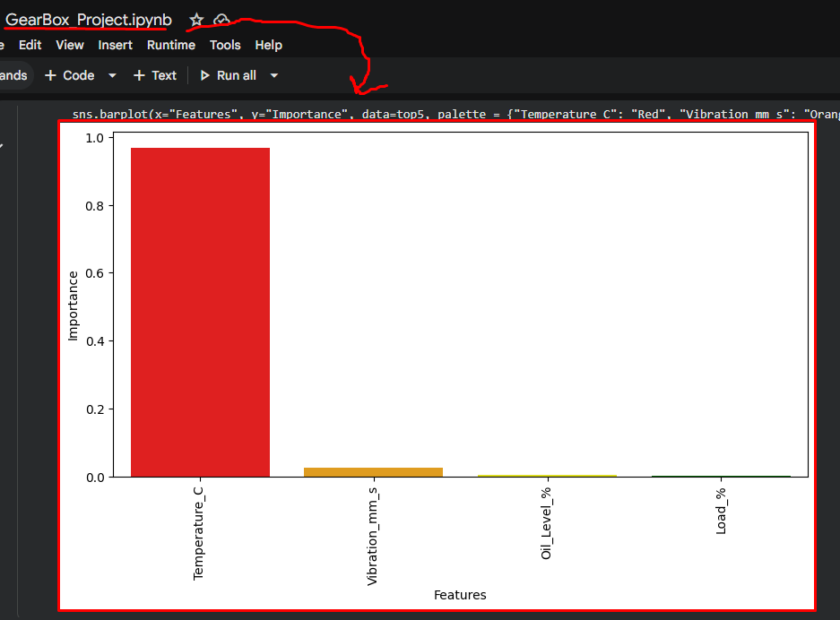
Task: Click the cloud save status icon
Action: pyautogui.click(x=221, y=20)
